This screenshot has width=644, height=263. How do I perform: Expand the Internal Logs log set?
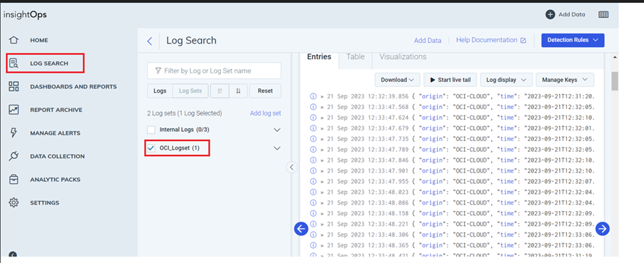[x=277, y=130]
